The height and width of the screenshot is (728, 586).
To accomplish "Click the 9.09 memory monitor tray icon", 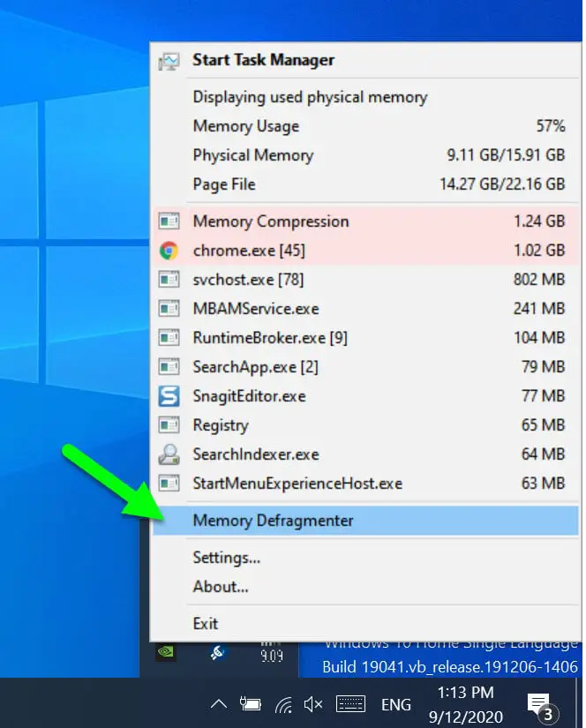I will [x=272, y=652].
